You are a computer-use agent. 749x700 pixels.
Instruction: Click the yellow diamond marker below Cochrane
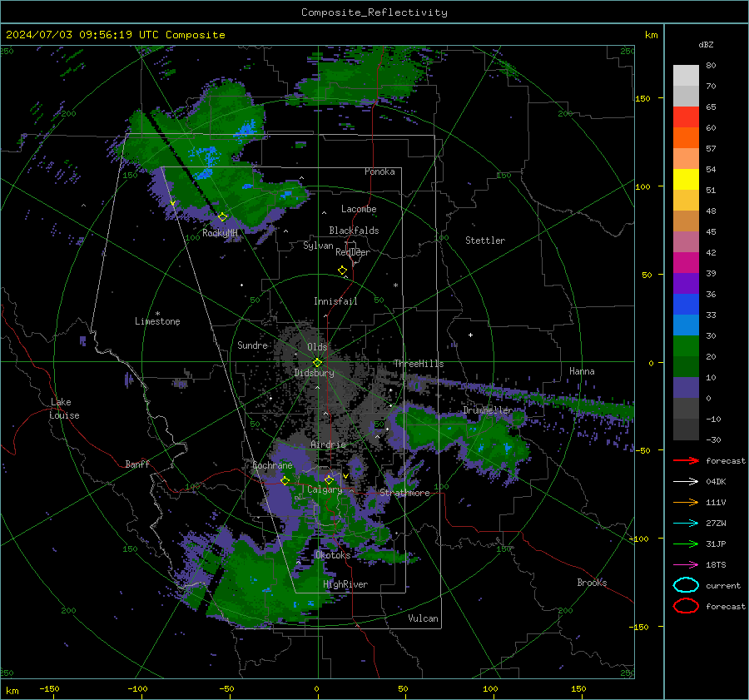pos(285,480)
